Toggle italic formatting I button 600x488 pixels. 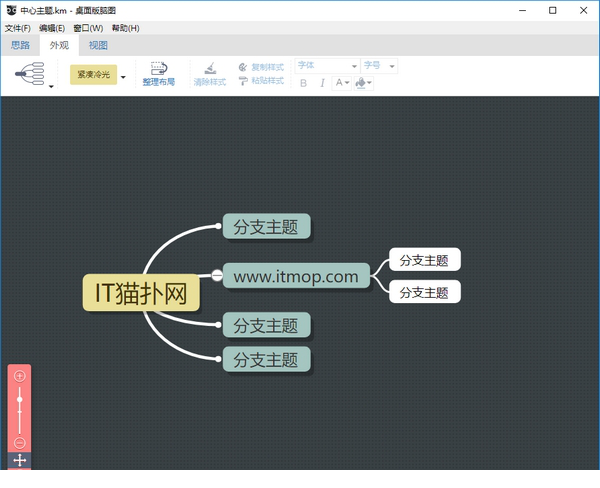pyautogui.click(x=322, y=83)
